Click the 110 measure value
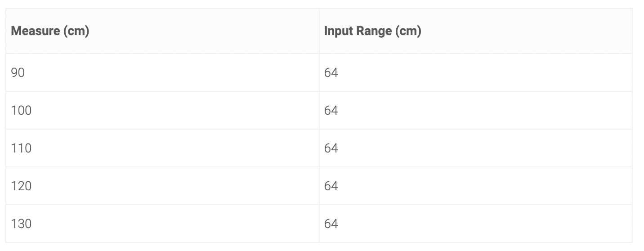This screenshot has height=251, width=644. pos(21,148)
